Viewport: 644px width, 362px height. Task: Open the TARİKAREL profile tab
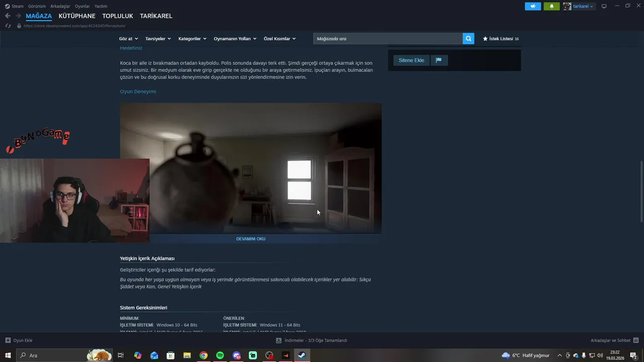tap(156, 16)
